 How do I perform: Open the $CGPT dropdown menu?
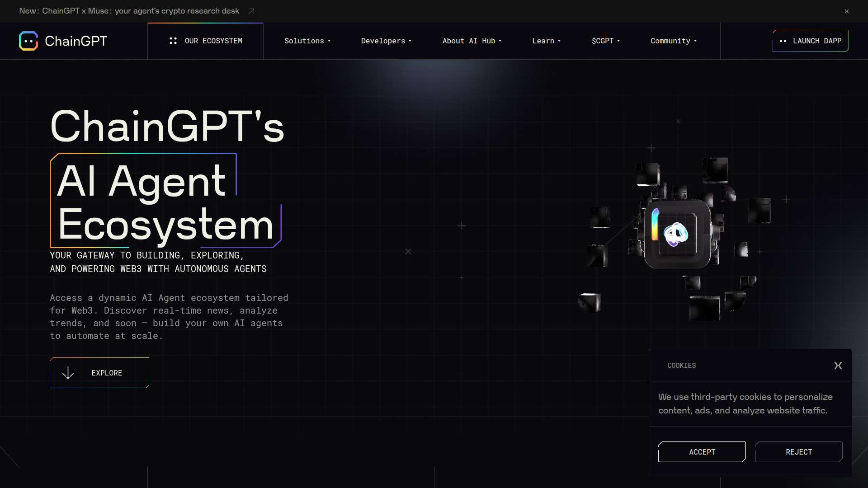click(x=606, y=41)
